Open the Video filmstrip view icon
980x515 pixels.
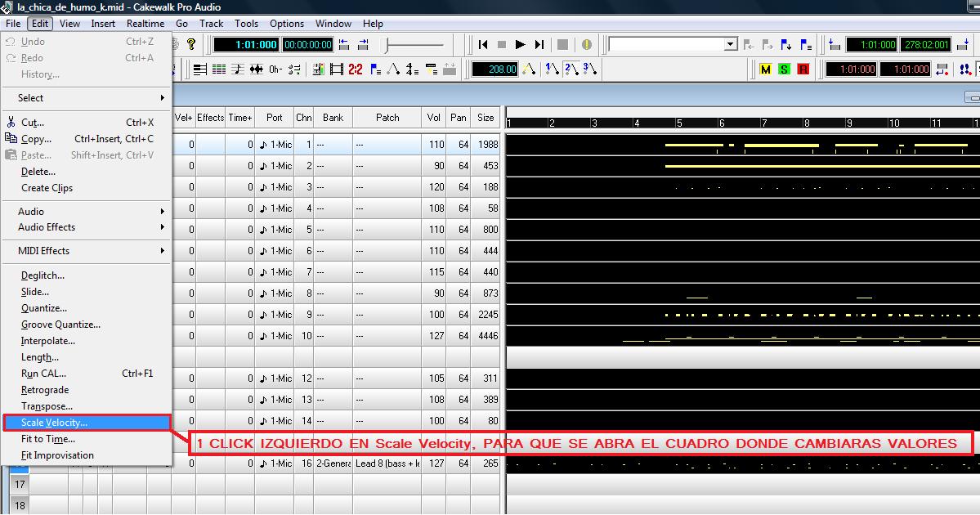click(x=337, y=69)
